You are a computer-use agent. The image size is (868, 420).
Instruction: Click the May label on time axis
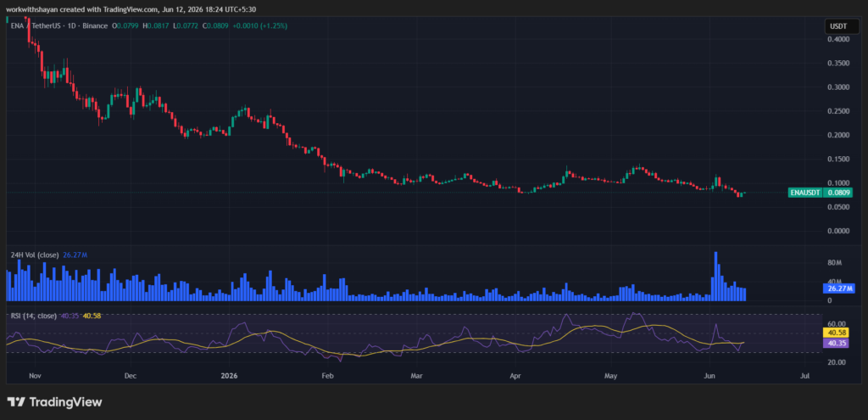(x=610, y=376)
